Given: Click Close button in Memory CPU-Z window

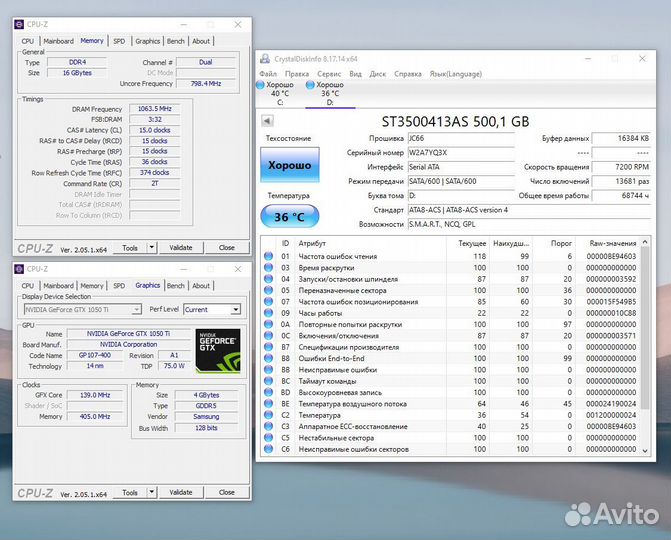Looking at the screenshot, I should click(227, 247).
